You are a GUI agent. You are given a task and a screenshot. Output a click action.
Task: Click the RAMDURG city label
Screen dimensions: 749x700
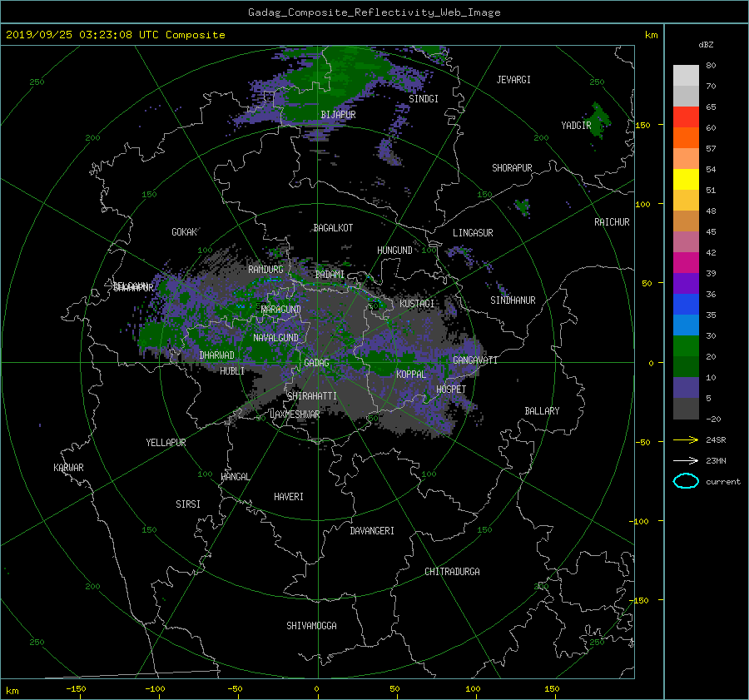tap(265, 270)
